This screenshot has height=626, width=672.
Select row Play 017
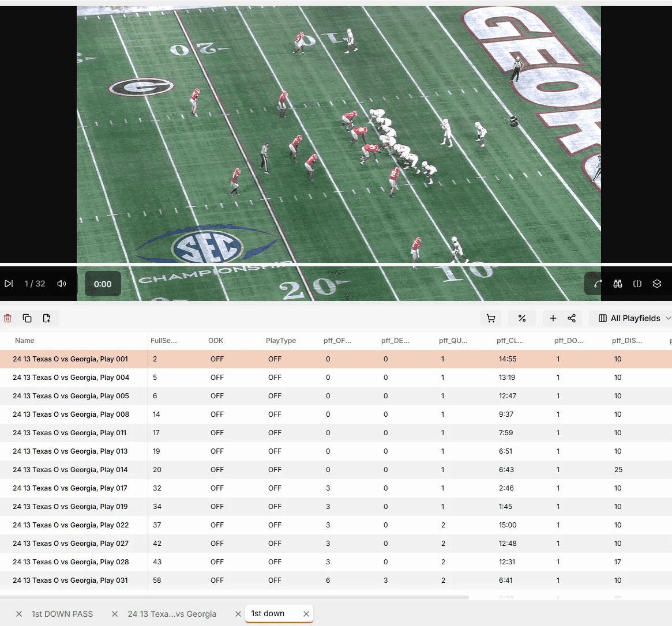[336, 488]
